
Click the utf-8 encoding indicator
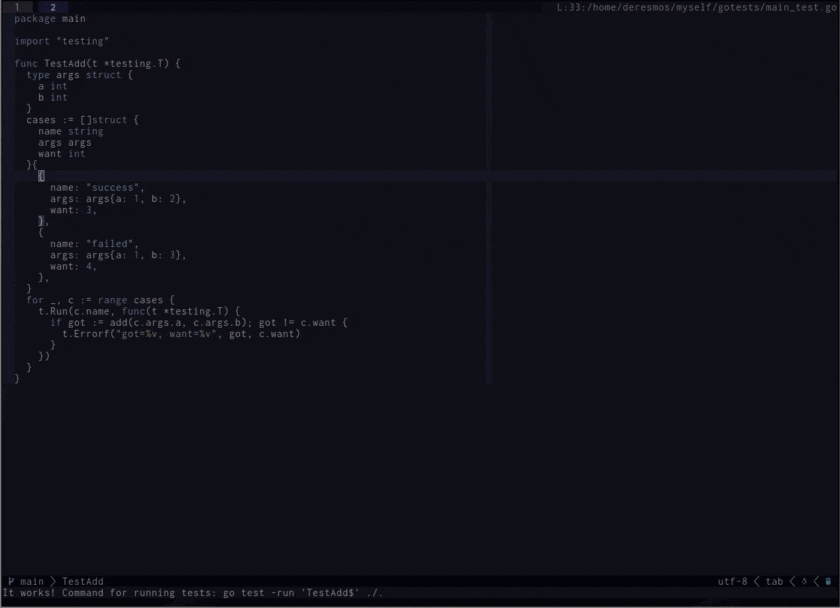click(x=732, y=581)
